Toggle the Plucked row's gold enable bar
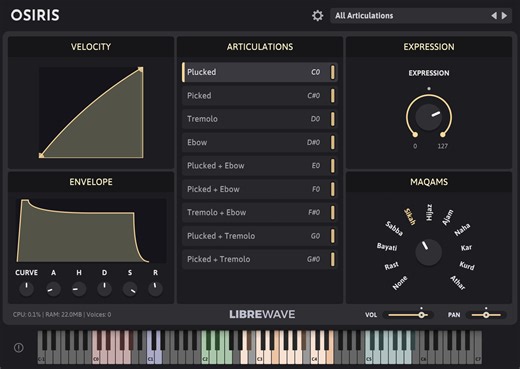 [x=332, y=72]
